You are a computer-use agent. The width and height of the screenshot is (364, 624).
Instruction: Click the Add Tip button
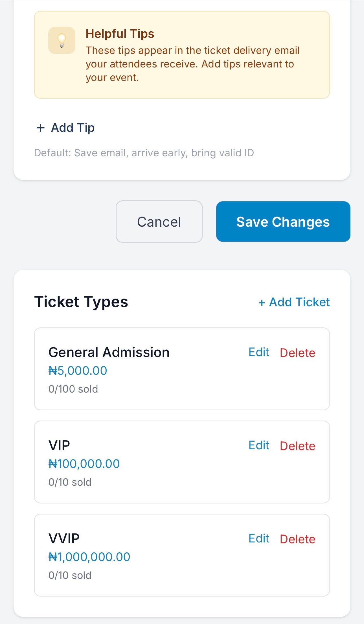tap(65, 128)
